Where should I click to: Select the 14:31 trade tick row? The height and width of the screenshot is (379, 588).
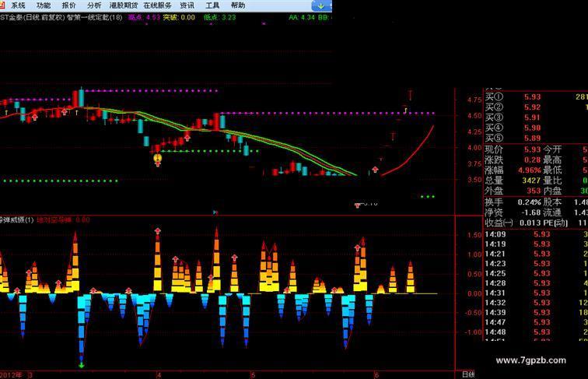click(536, 293)
